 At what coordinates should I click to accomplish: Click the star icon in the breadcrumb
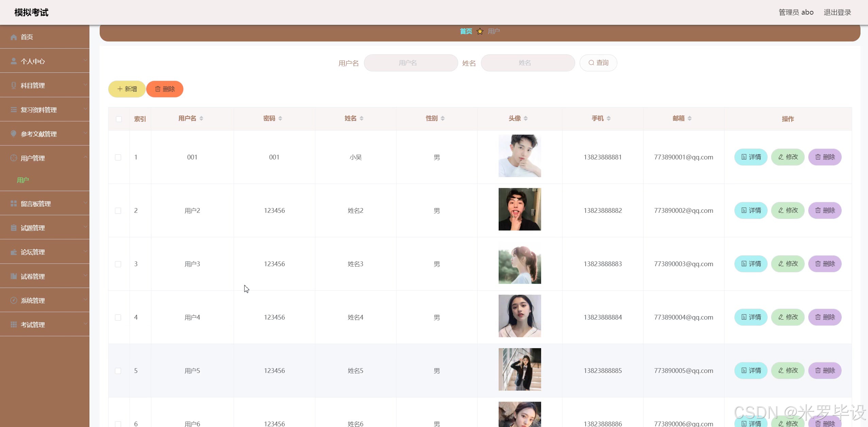[480, 32]
